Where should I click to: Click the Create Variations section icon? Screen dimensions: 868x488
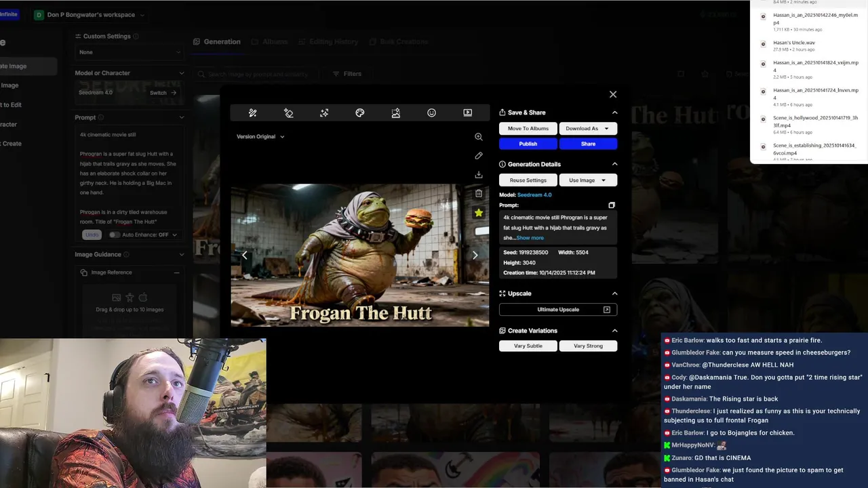click(502, 331)
